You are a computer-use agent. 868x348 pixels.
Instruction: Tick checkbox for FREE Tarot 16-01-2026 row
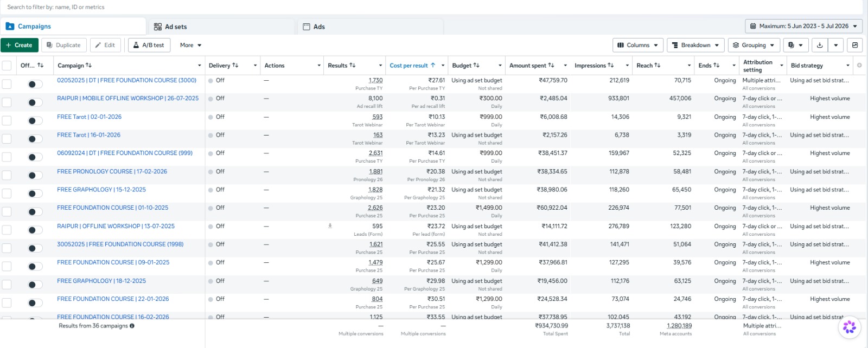7,139
